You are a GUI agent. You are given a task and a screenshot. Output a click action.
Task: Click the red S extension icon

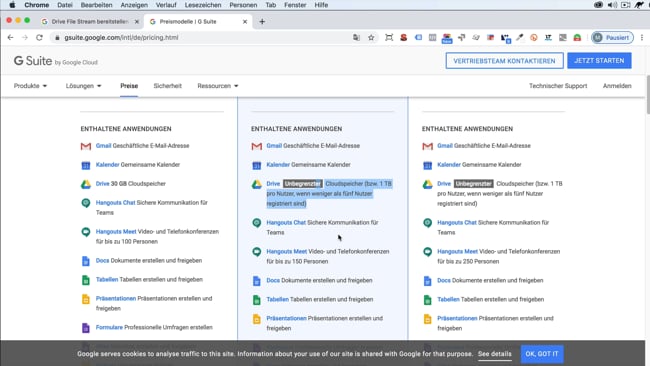(403, 37)
